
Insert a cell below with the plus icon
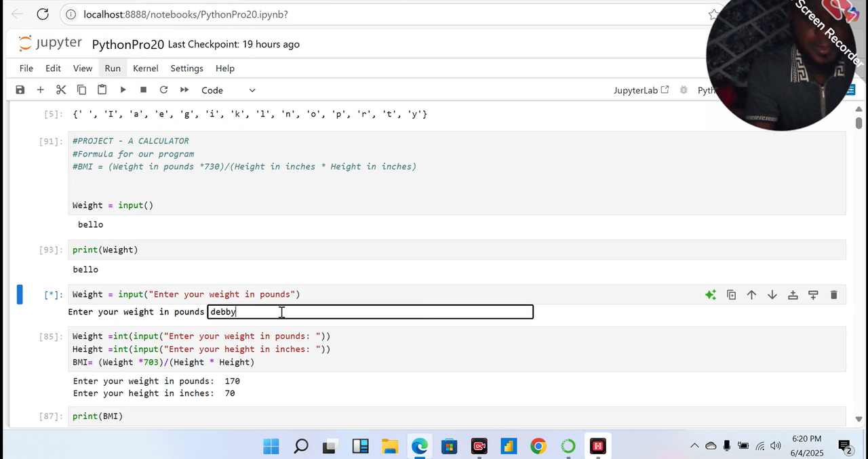coord(40,89)
